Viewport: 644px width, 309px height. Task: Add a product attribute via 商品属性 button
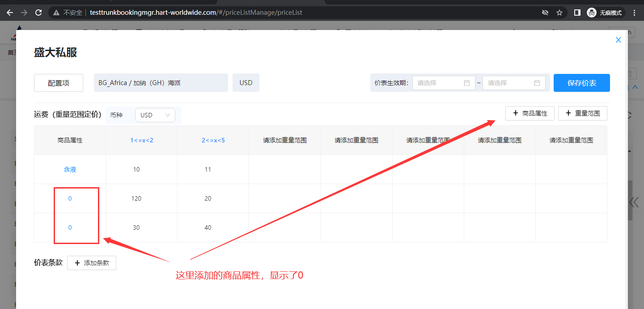tap(530, 113)
